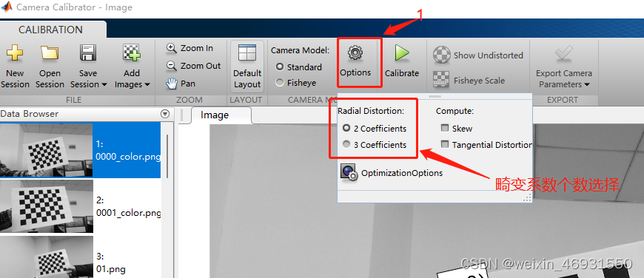
Task: Open the Data Browser panel menu arrow
Action: coord(165,114)
